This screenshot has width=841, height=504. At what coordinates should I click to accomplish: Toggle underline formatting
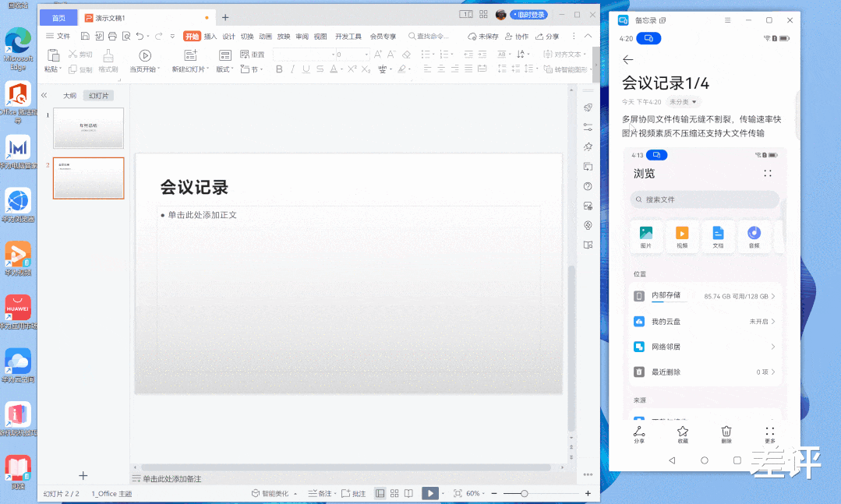306,69
